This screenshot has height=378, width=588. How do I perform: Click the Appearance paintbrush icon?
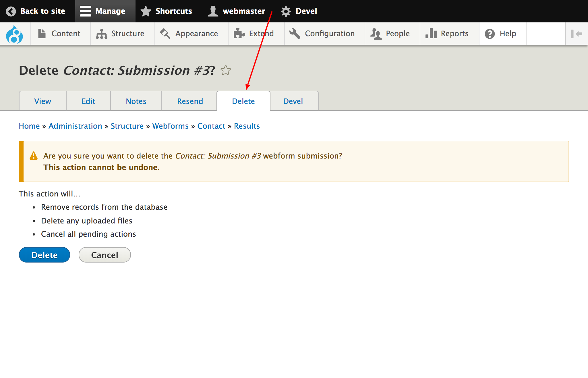(165, 34)
